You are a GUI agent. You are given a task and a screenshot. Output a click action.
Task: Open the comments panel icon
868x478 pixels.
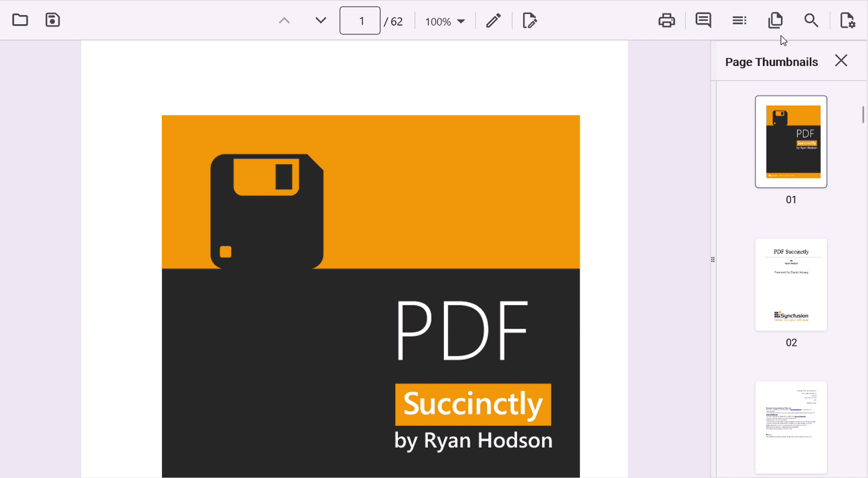click(703, 20)
